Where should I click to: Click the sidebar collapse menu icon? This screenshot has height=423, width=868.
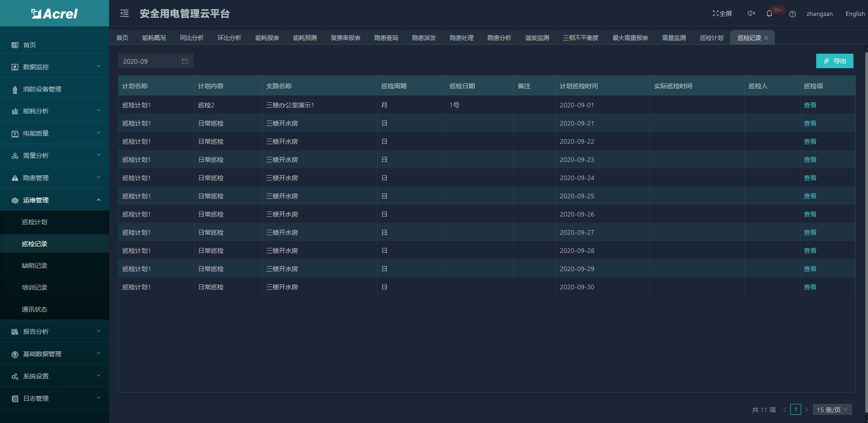point(125,14)
